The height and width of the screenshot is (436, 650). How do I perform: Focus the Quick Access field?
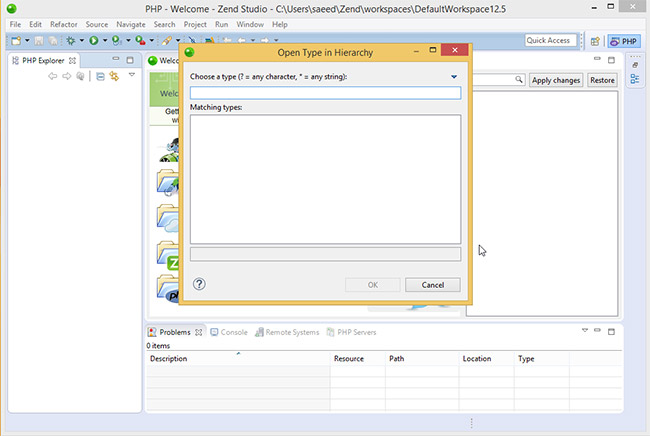551,40
